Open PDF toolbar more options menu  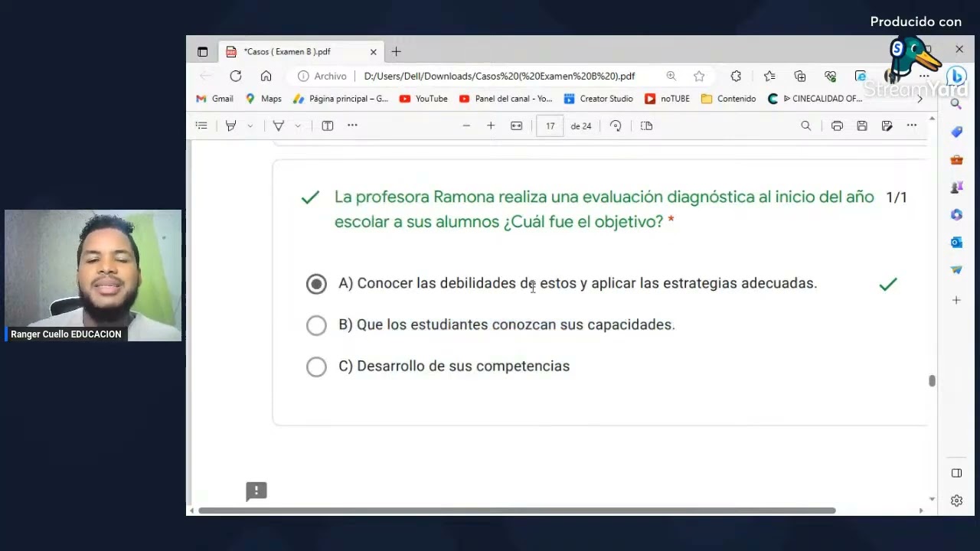pos(912,126)
